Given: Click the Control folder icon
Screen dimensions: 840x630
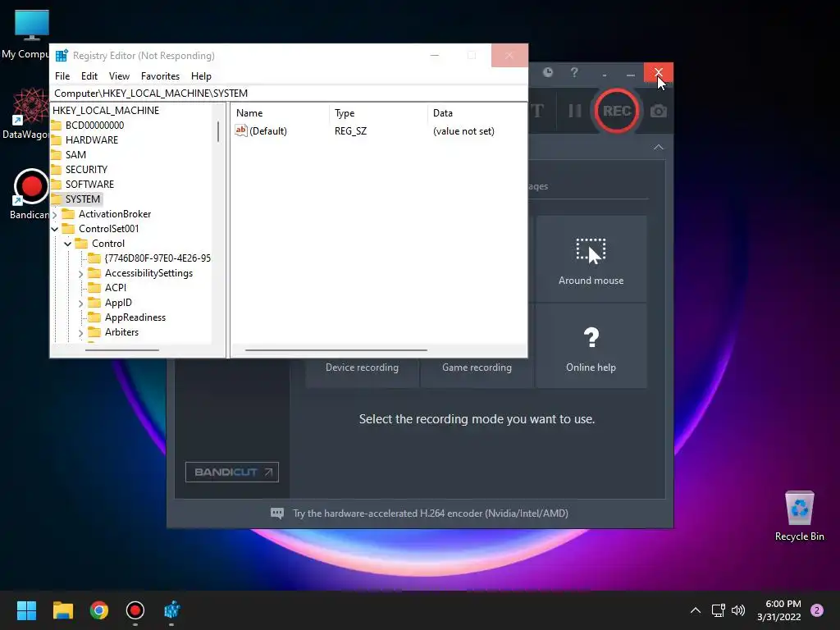Looking at the screenshot, I should click(81, 243).
